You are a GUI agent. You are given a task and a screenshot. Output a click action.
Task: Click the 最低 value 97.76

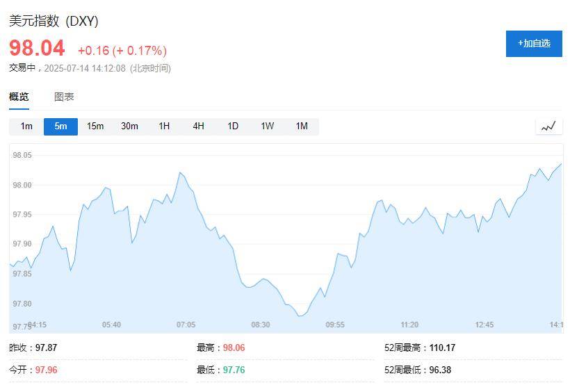pyautogui.click(x=234, y=370)
